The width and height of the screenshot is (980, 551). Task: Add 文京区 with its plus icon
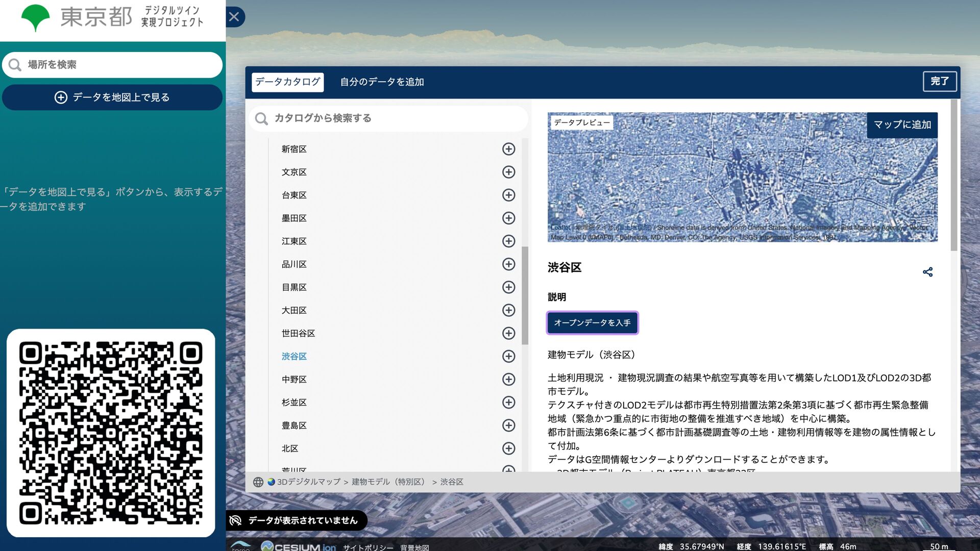(508, 172)
